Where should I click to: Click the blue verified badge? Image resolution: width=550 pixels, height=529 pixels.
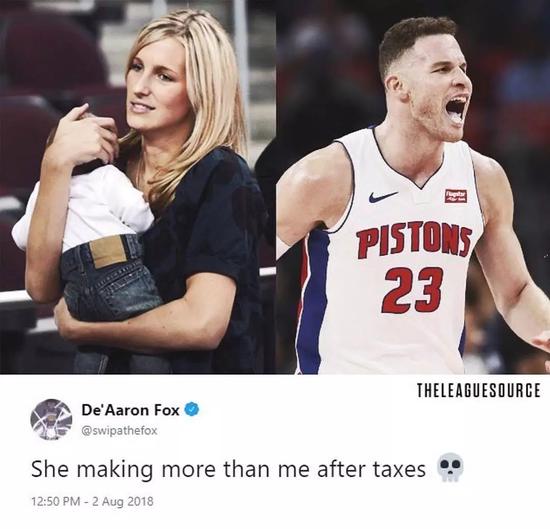pyautogui.click(x=192, y=409)
